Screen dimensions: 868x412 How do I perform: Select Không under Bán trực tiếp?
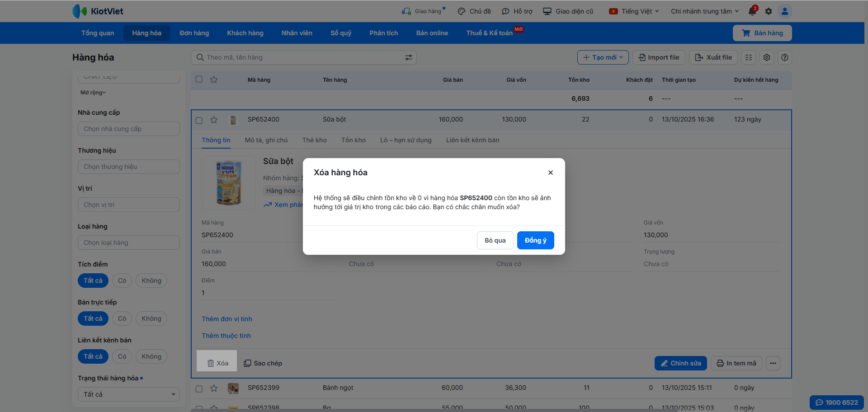pyautogui.click(x=151, y=318)
